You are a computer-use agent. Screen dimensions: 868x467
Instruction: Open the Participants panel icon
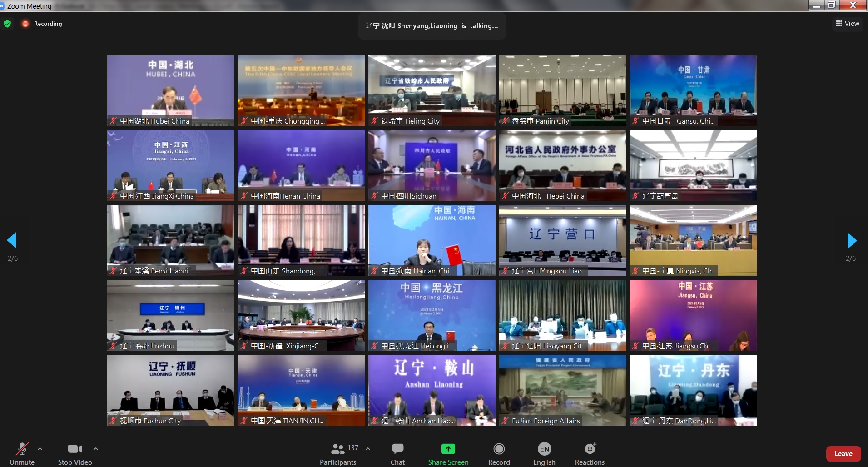coord(337,449)
